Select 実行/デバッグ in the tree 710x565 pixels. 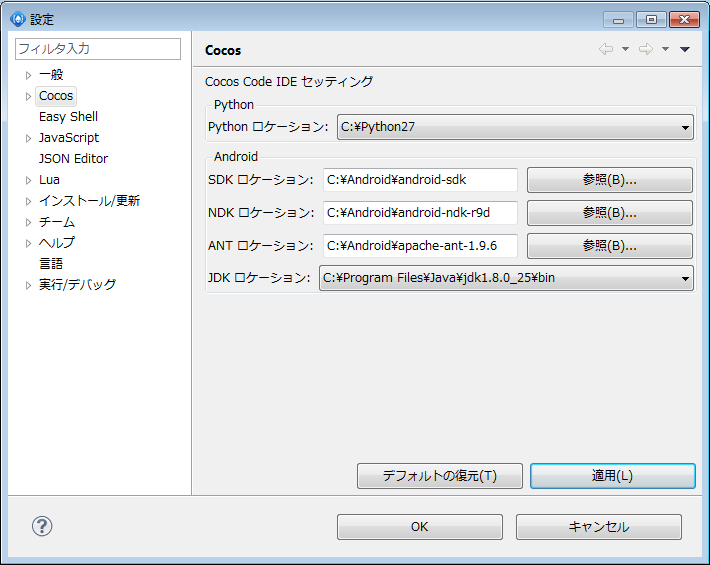77,284
